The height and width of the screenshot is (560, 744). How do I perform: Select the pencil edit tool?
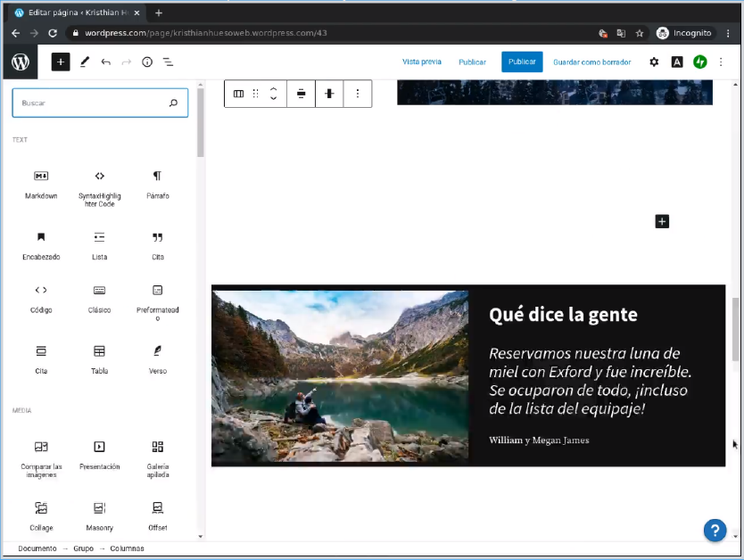coord(85,62)
